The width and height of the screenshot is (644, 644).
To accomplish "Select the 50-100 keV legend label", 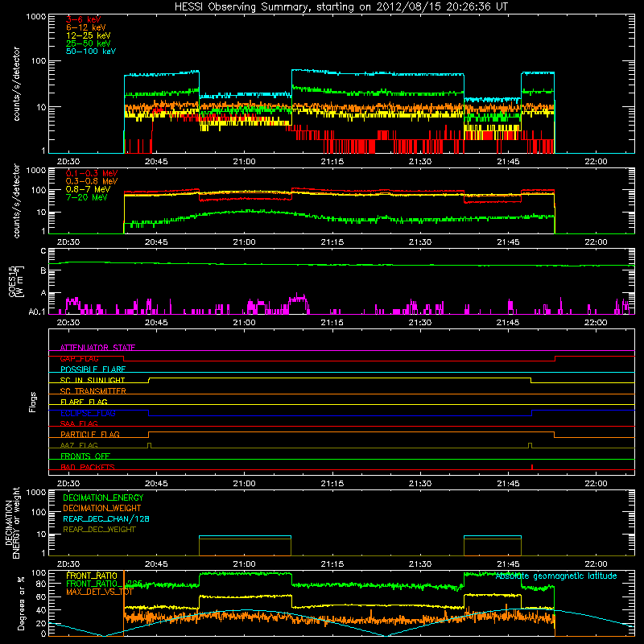I will pyautogui.click(x=91, y=52).
